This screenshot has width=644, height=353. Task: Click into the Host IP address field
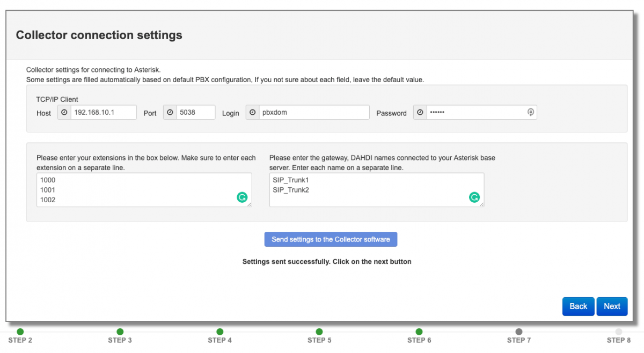pos(103,113)
